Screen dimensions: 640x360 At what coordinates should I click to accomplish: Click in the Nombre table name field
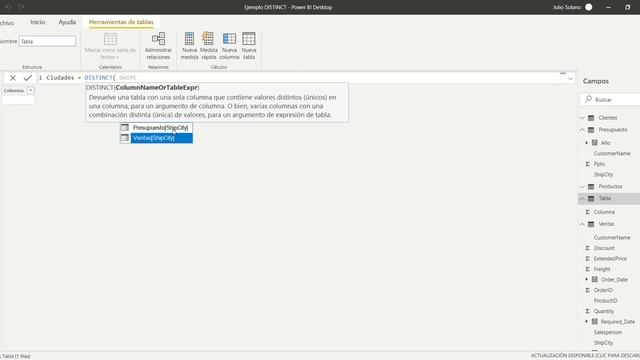[47, 41]
